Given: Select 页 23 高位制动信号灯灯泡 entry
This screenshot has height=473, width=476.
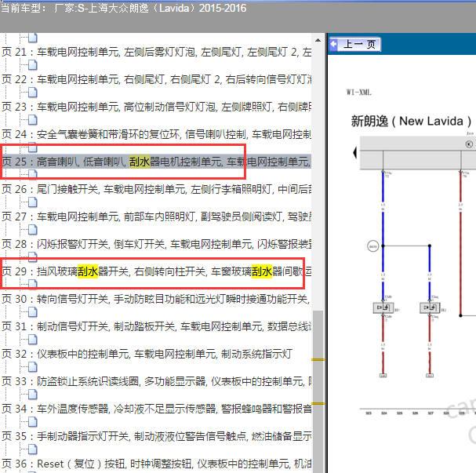Looking at the screenshot, I should pos(156,107).
